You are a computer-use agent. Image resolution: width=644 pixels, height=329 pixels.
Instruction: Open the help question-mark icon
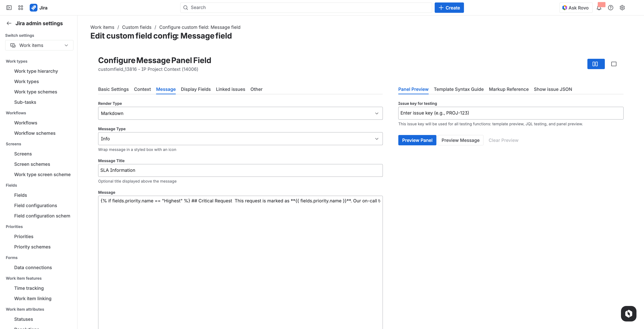tap(611, 8)
